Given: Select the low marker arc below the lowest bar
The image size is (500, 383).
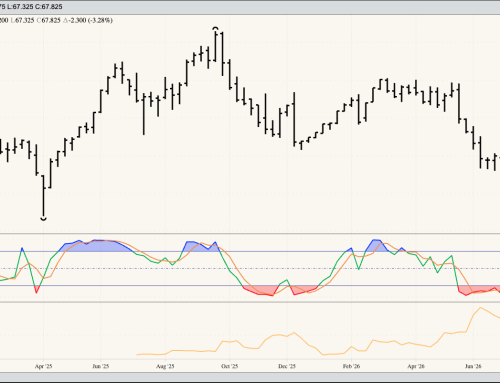Looking at the screenshot, I should 43,219.
